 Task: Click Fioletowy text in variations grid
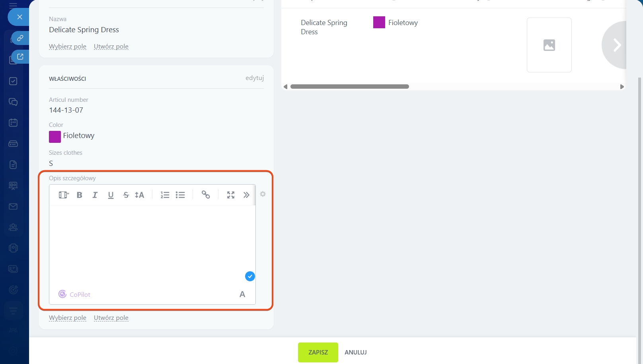point(403,23)
